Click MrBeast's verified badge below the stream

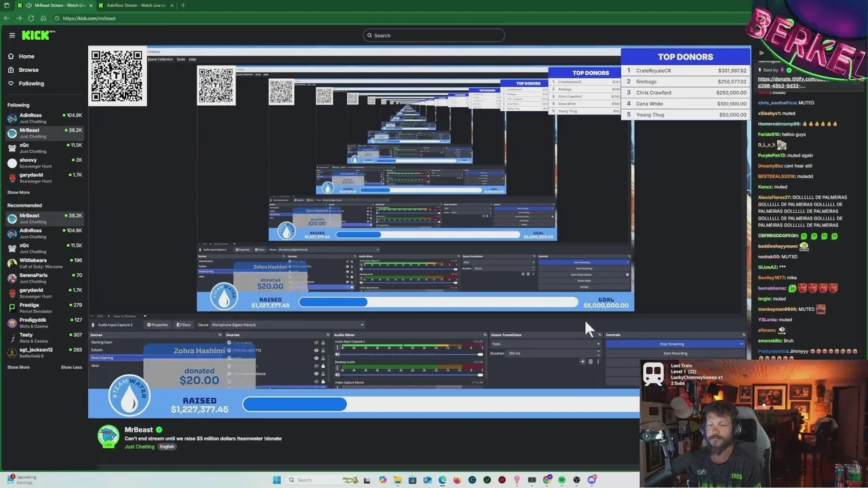click(159, 430)
